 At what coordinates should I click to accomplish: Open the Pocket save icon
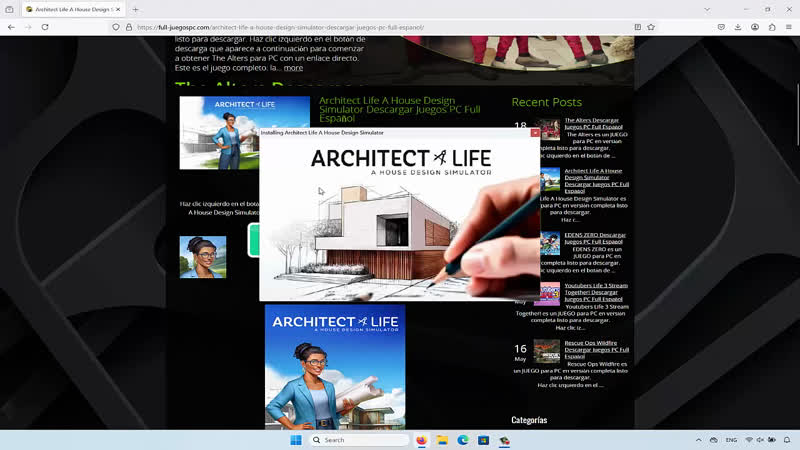tap(721, 27)
